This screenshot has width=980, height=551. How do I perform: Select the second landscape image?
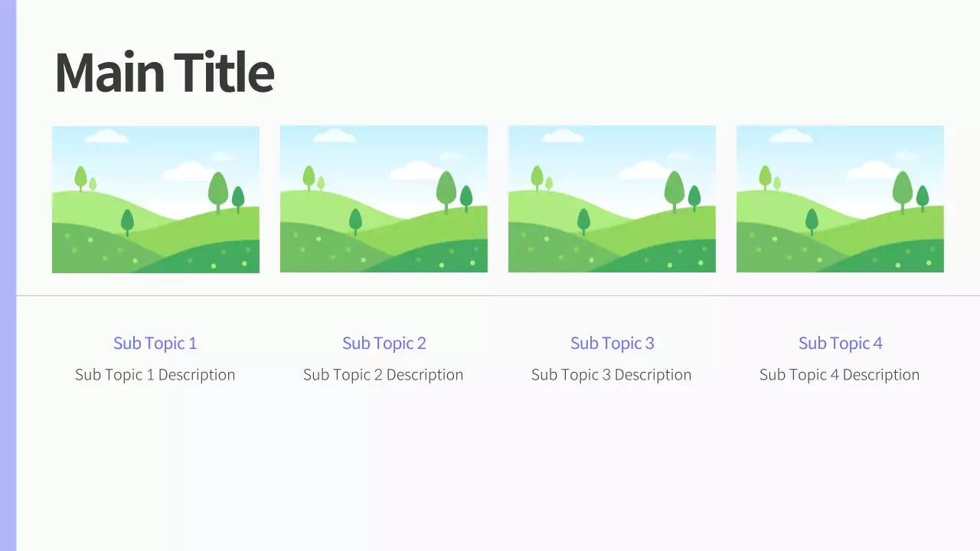point(384,199)
